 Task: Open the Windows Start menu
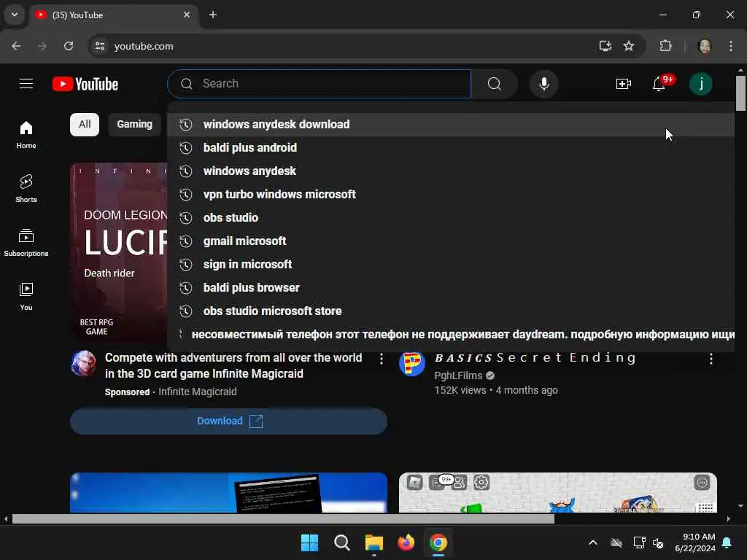pyautogui.click(x=309, y=542)
